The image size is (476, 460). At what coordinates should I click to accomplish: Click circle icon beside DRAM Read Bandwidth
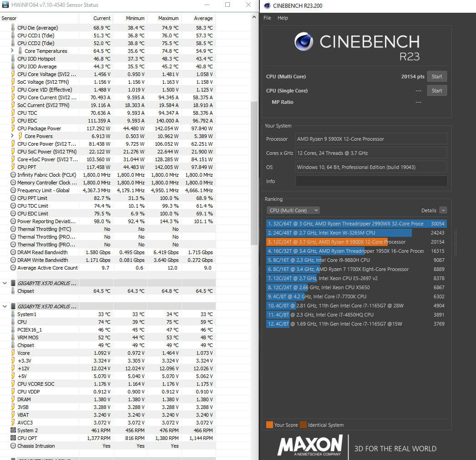13,252
